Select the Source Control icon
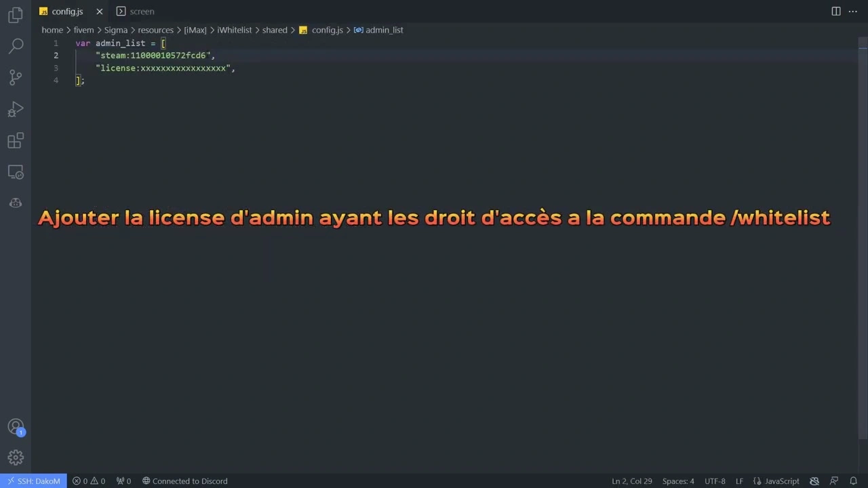The width and height of the screenshot is (868, 488). [15, 77]
